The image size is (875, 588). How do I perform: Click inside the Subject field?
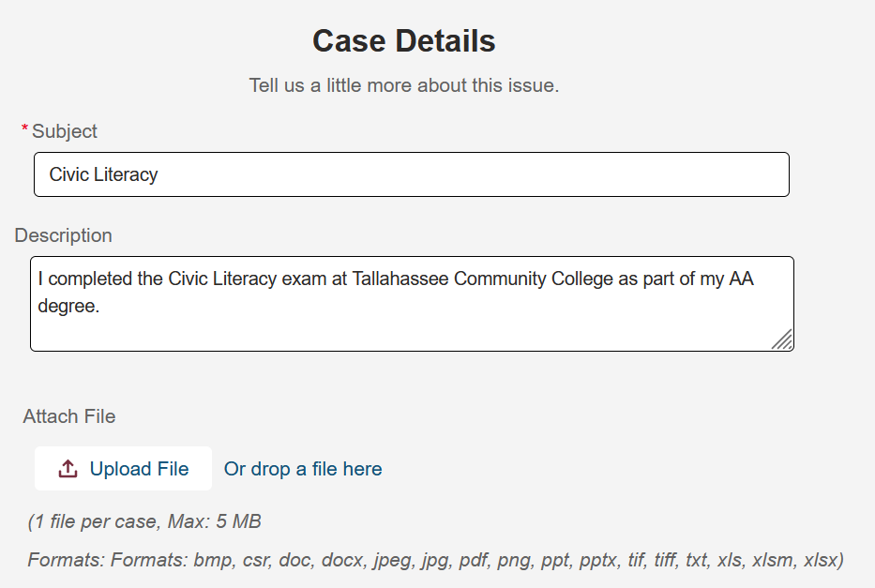(x=413, y=173)
